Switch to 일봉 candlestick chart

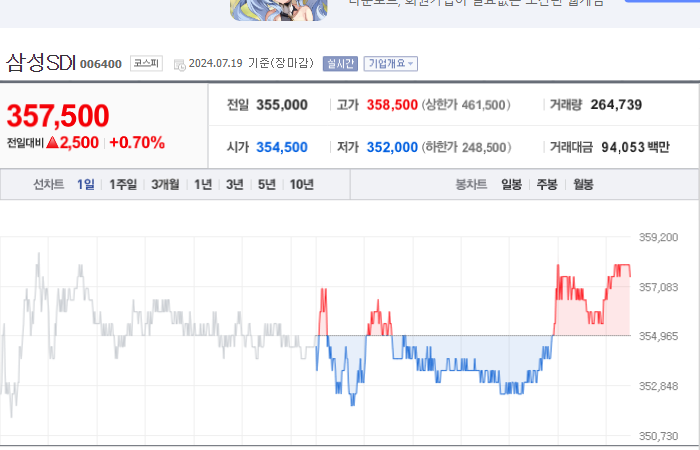(x=512, y=184)
